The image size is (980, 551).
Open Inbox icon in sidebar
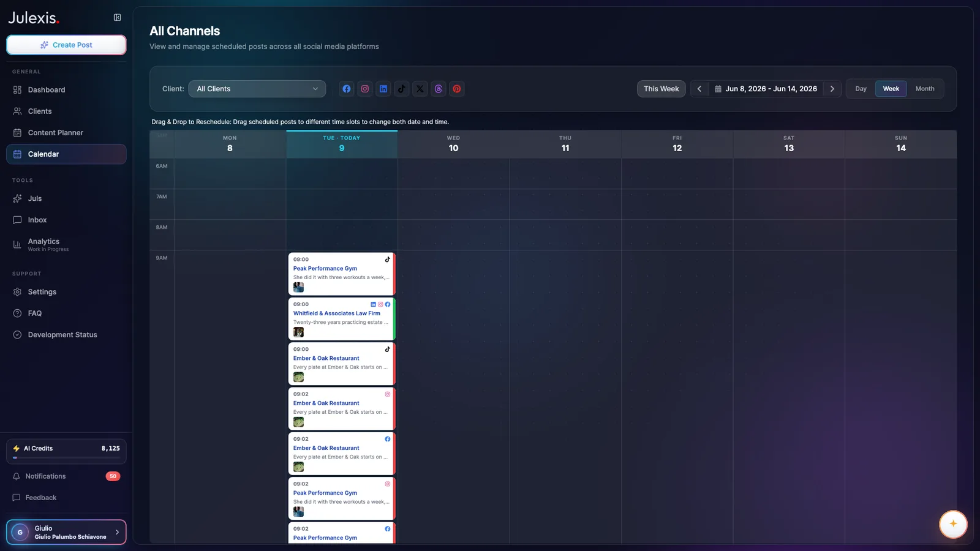point(17,220)
